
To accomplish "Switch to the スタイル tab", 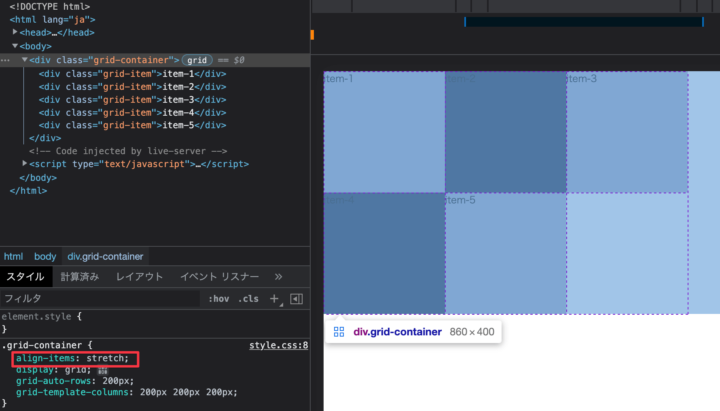I will [x=26, y=276].
